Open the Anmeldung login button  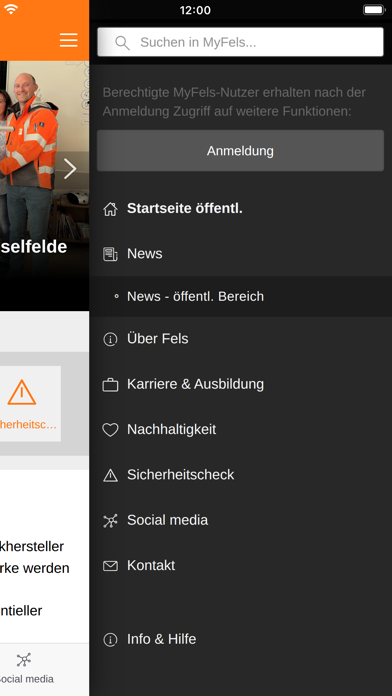click(x=240, y=150)
